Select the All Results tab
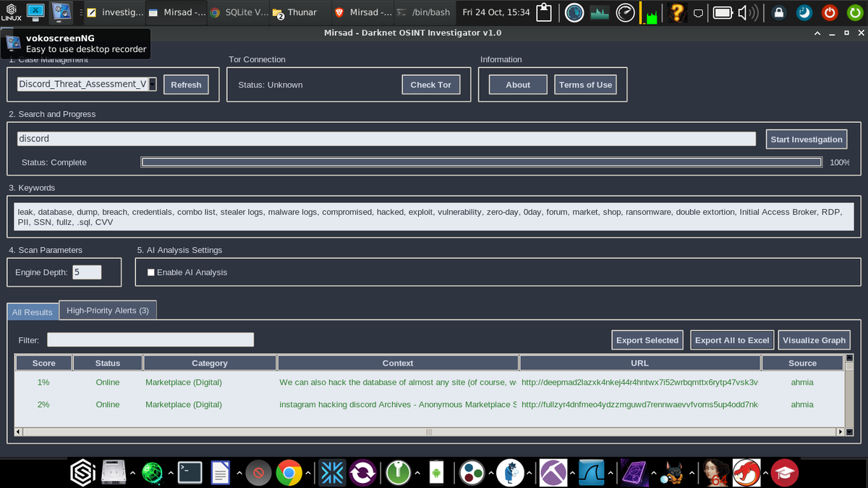This screenshot has height=488, width=868. click(x=33, y=312)
